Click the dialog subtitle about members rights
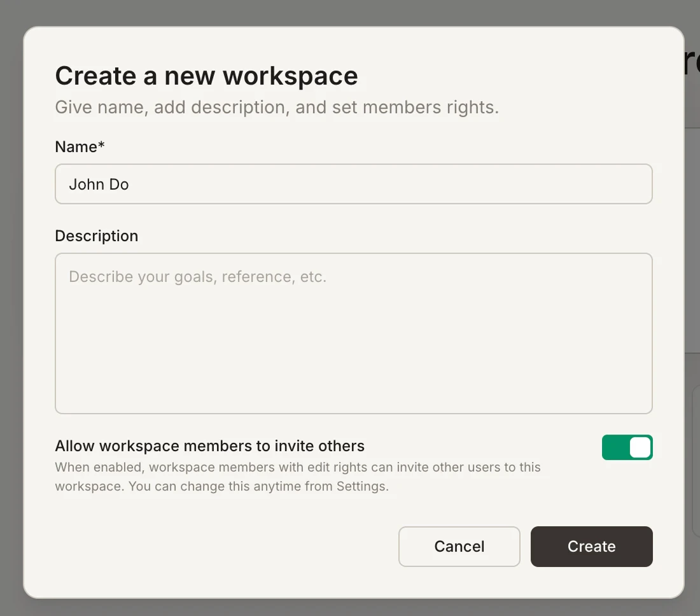Viewport: 700px width, 616px height. (x=277, y=107)
